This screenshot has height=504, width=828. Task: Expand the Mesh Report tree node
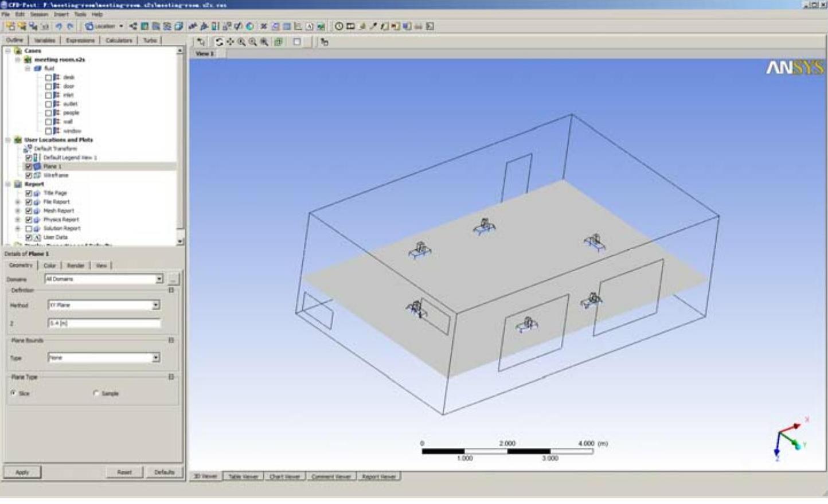click(18, 211)
